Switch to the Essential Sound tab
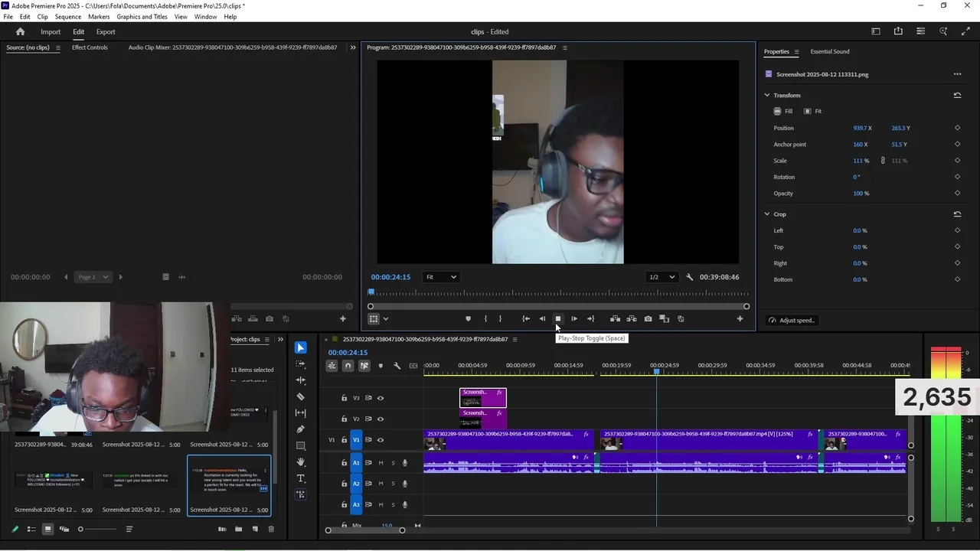This screenshot has width=980, height=551. pyautogui.click(x=830, y=52)
